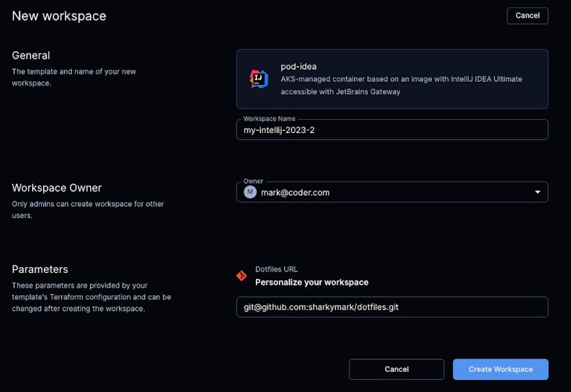Viewport: 571px width, 392px height.
Task: Click the IntelliJ IDEA icon in template card
Action: click(x=259, y=79)
